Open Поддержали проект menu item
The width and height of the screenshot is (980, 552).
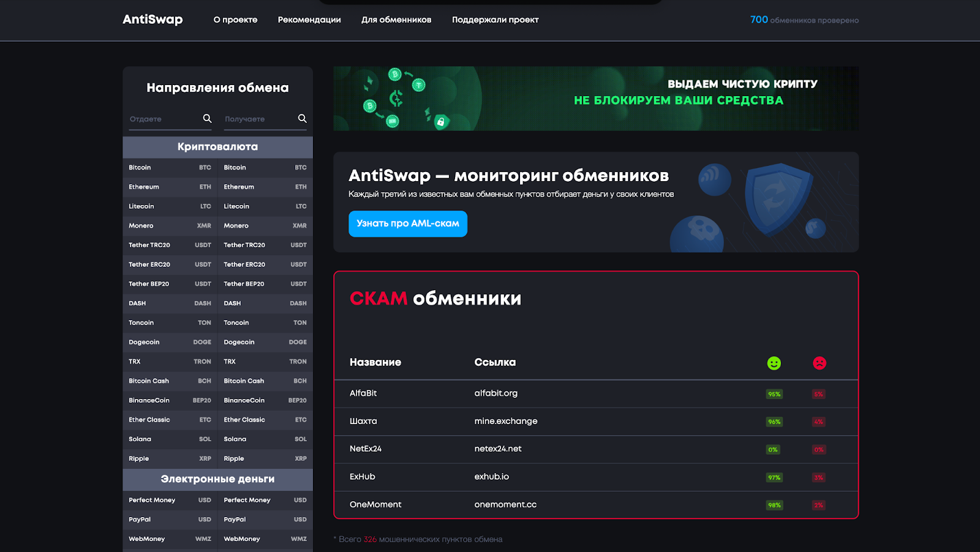496,20
